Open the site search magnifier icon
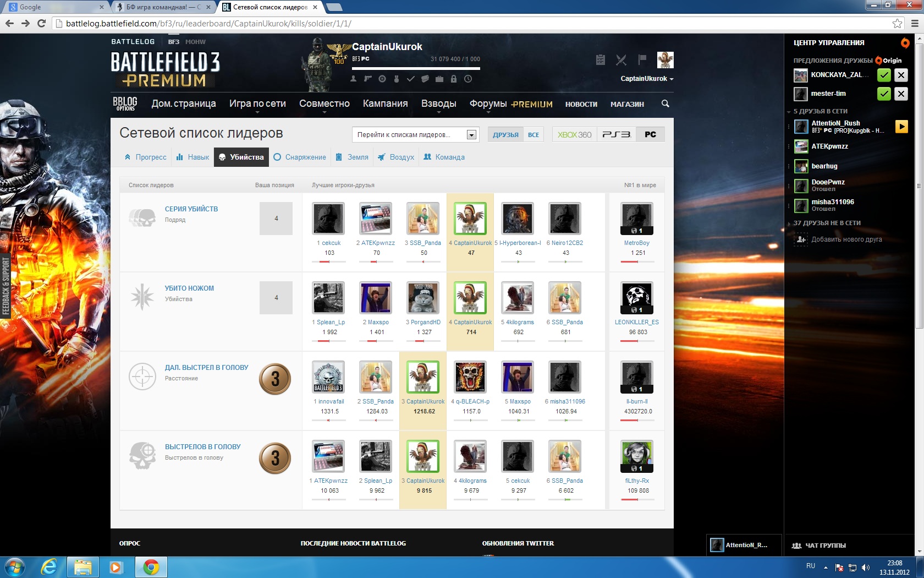The image size is (924, 578). point(665,103)
